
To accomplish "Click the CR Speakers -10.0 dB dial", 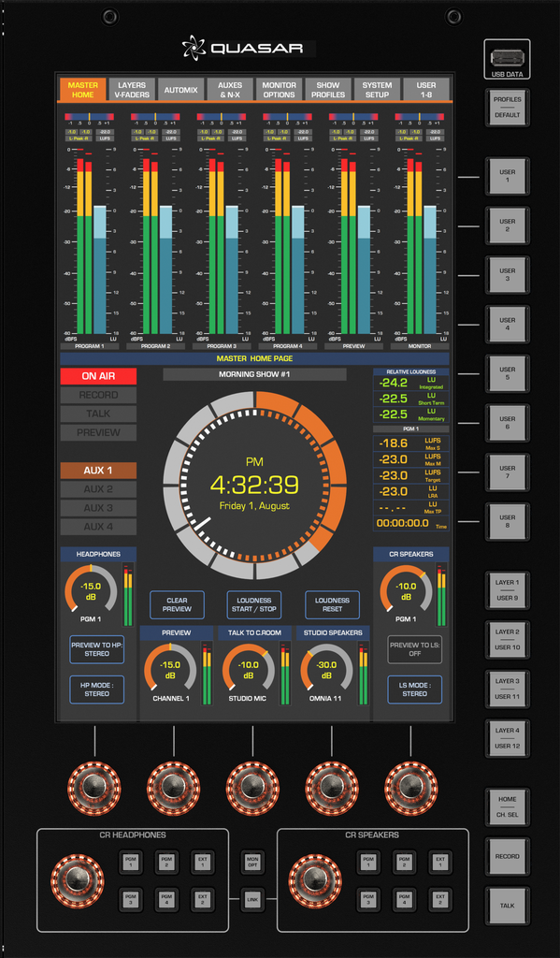I will tap(406, 590).
